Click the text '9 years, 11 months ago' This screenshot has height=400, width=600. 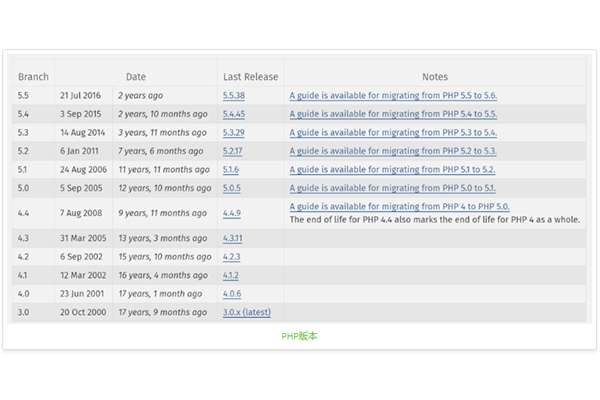(x=163, y=213)
